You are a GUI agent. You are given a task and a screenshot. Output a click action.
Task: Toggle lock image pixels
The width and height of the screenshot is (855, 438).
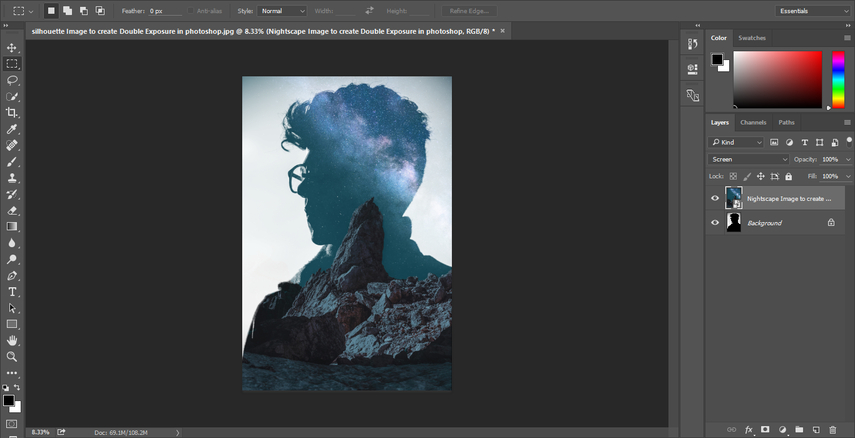[747, 176]
